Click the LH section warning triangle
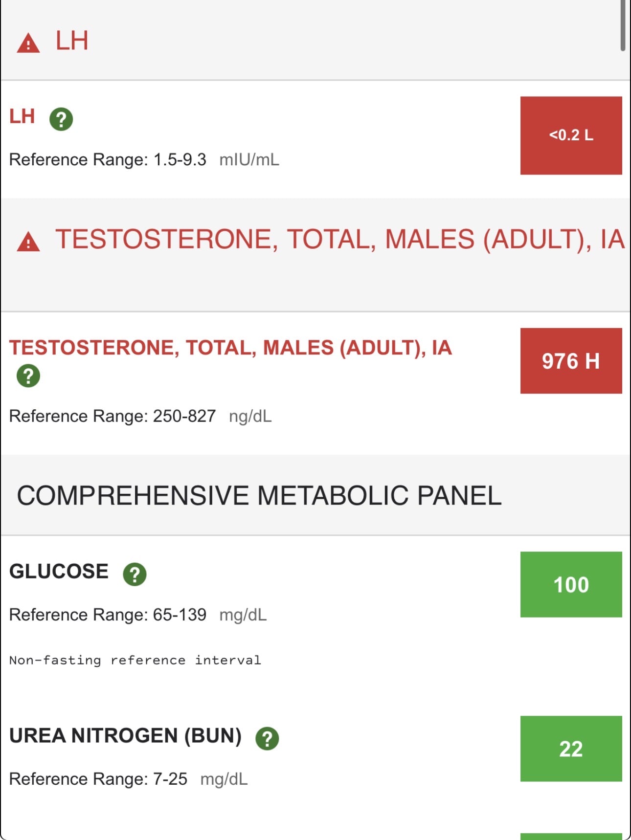Screen dimensions: 631x840 [28, 43]
